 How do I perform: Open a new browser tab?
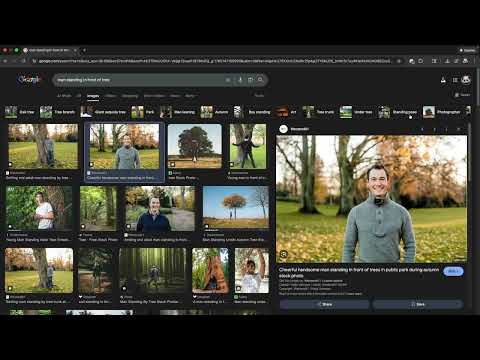(84, 50)
